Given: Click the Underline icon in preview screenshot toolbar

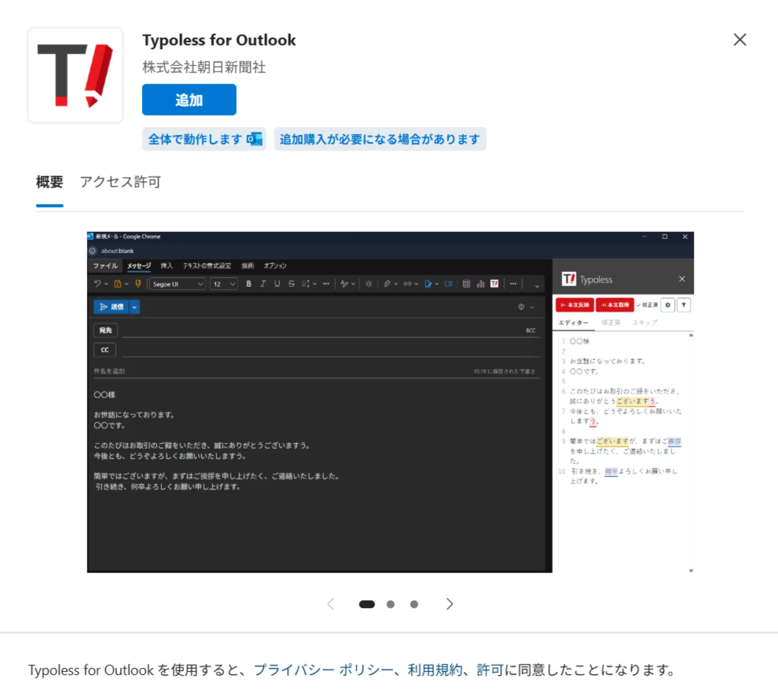Looking at the screenshot, I should tap(277, 284).
